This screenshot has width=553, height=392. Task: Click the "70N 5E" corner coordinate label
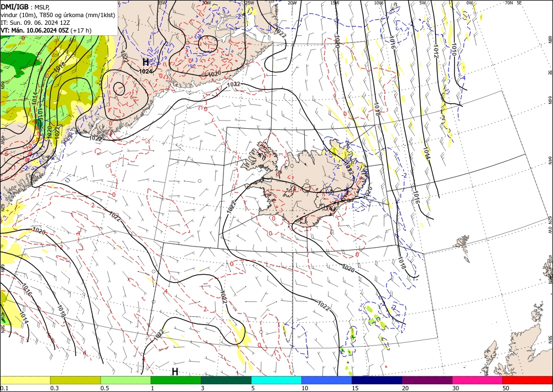tap(513, 3)
